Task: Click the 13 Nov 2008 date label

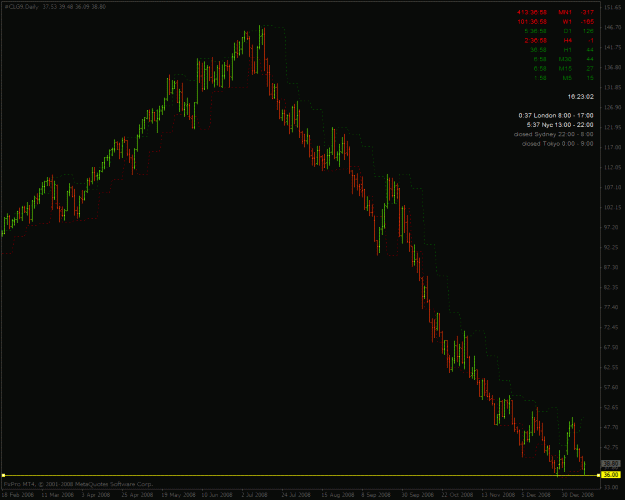Action: coord(497,495)
